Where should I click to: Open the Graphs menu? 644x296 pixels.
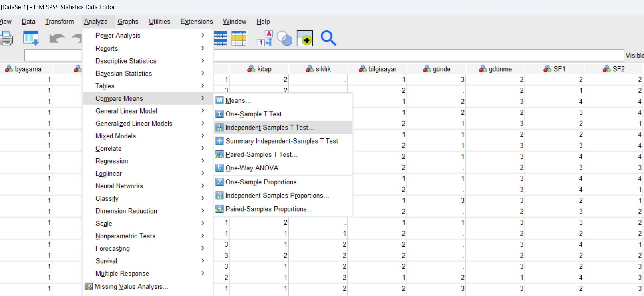(x=128, y=22)
